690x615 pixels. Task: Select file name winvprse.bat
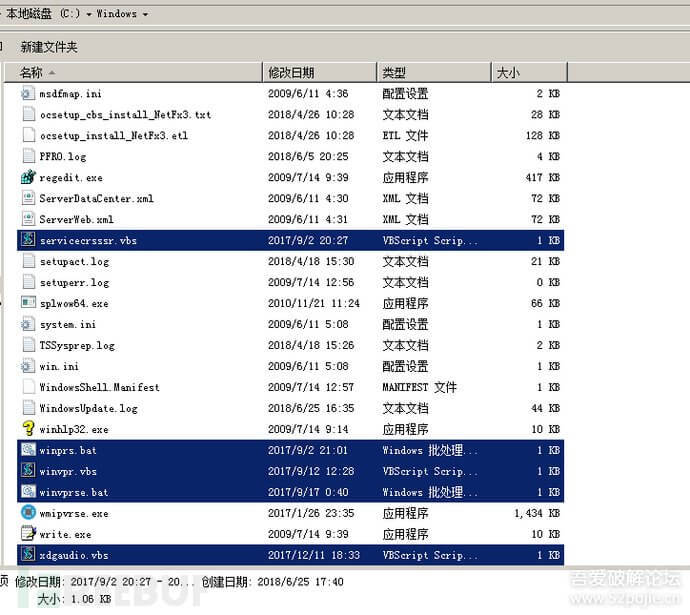74,492
